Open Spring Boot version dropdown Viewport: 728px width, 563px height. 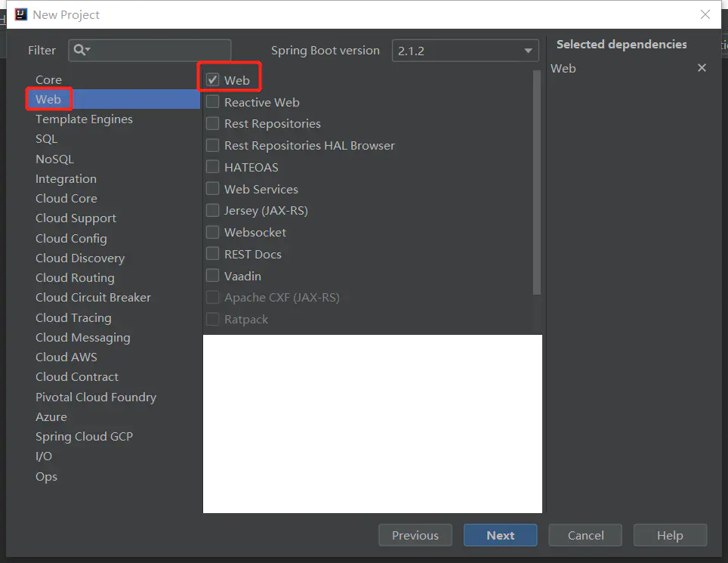click(465, 51)
